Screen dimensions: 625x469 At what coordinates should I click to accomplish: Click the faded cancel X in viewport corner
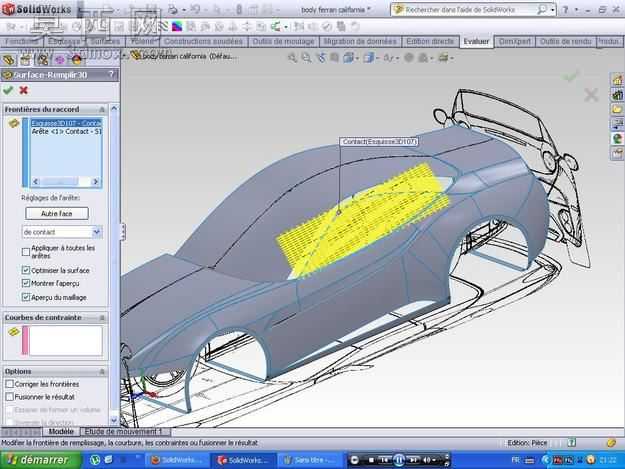591,95
